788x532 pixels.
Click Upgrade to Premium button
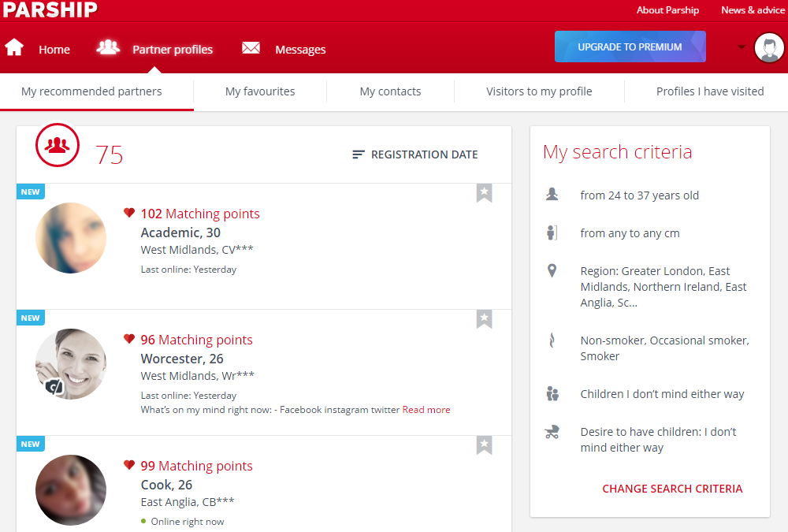tap(630, 47)
